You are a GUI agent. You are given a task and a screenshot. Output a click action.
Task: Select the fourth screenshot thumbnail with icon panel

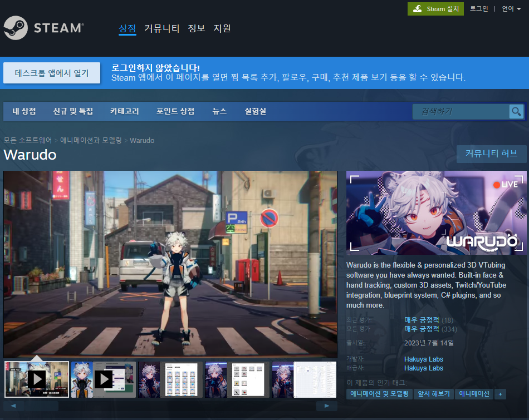point(237,379)
